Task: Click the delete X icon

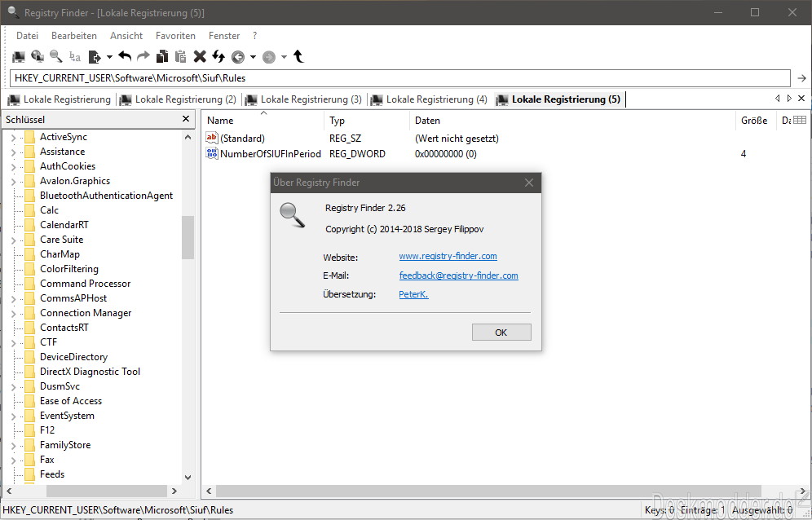Action: point(200,56)
